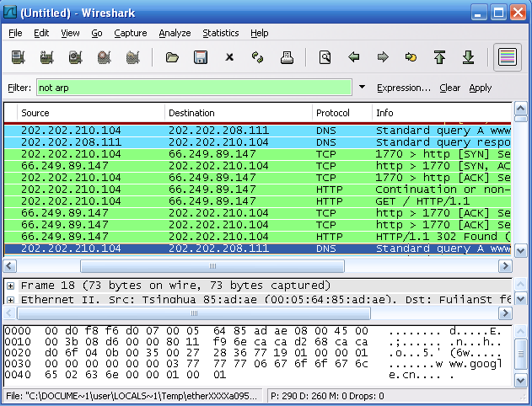Toggle packet list colorize button
The width and height of the screenshot is (532, 406).
pyautogui.click(x=508, y=57)
